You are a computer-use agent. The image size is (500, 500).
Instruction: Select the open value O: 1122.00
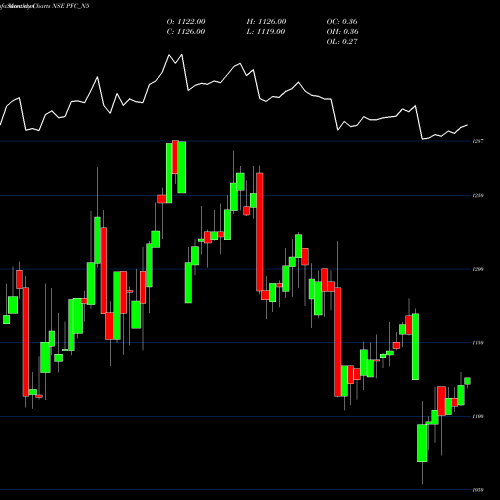(186, 21)
